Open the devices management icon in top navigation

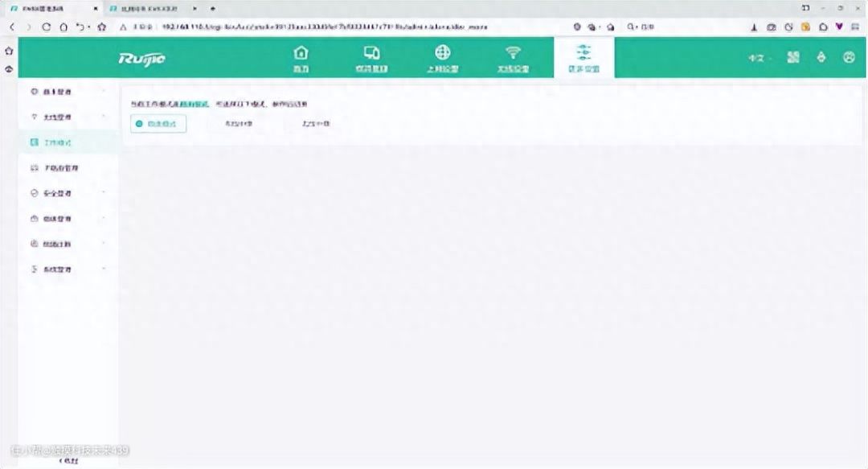point(371,58)
